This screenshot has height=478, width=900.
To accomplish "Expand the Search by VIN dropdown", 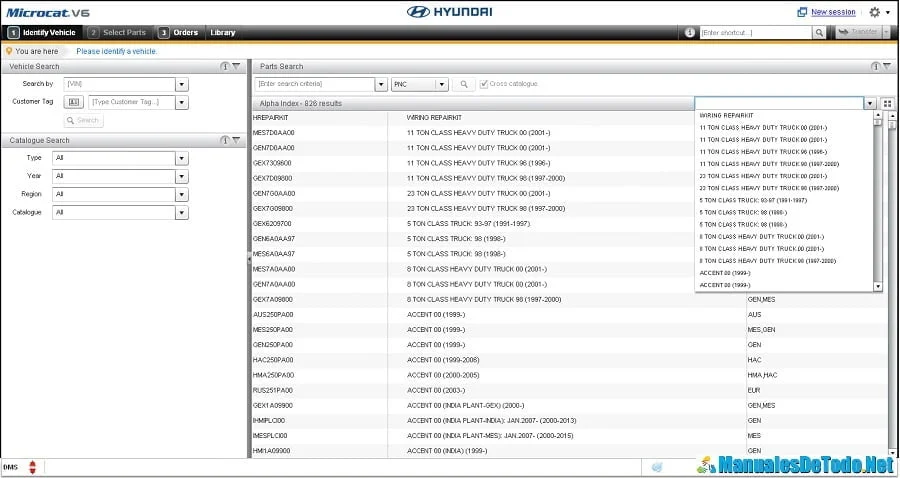I will point(181,84).
